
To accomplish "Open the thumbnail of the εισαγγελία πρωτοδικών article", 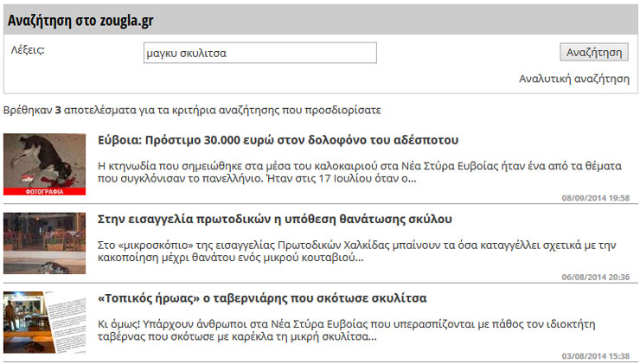I will click(x=44, y=243).
